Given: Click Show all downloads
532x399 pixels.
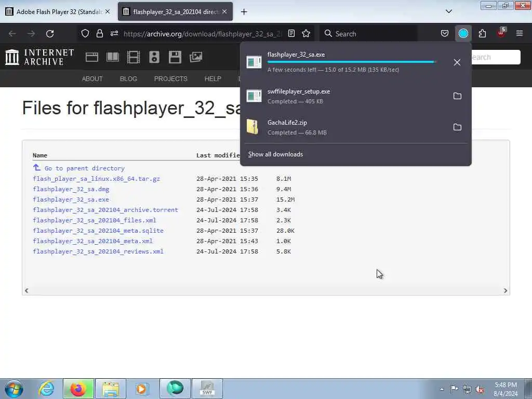Looking at the screenshot, I should click(275, 154).
